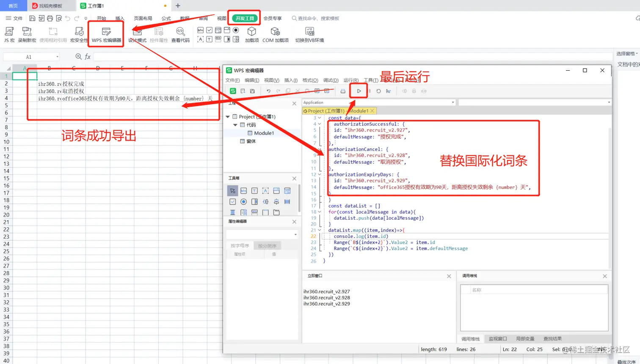Click the print icon in the quick toolbar
Viewport: 640px width, 364px height.
(x=50, y=18)
